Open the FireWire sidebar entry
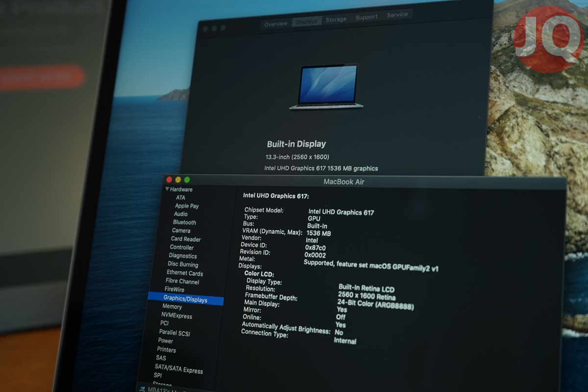 174,290
